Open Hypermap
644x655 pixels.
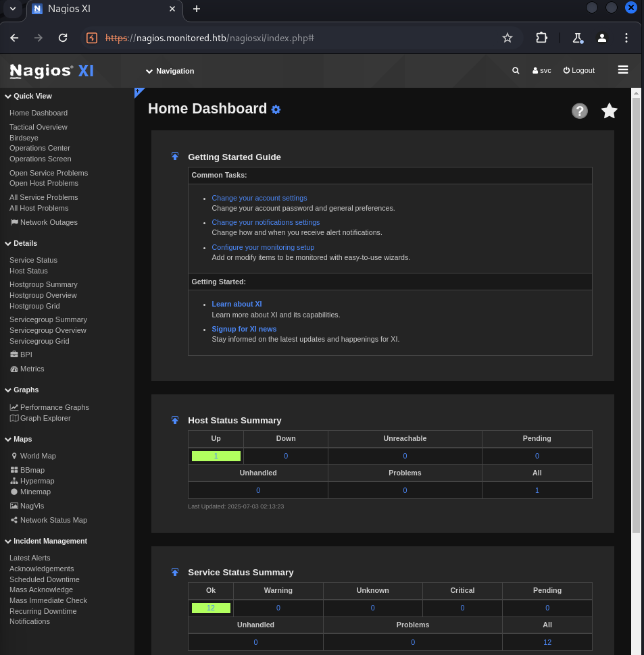point(32,481)
